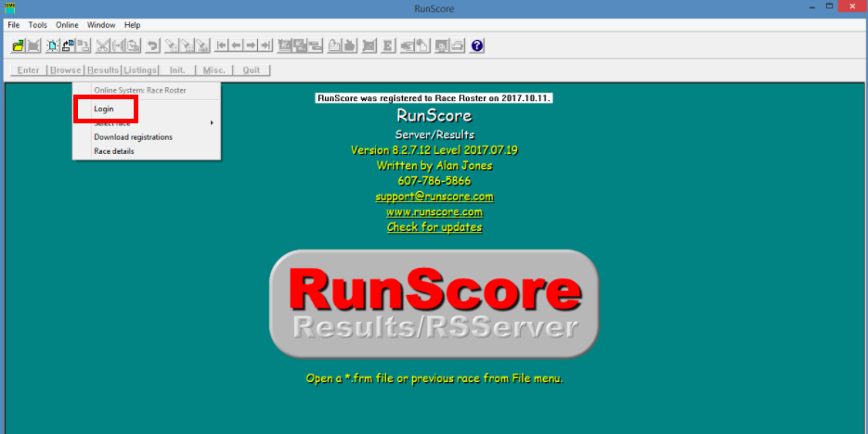Screen dimensions: 868x434
Task: Open the File menu
Action: tap(14, 25)
